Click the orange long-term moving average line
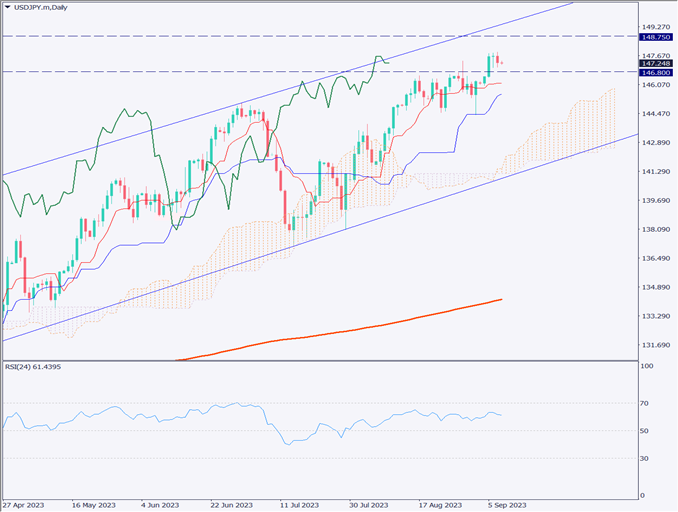Screen dimensions: 678x512 point(350,330)
